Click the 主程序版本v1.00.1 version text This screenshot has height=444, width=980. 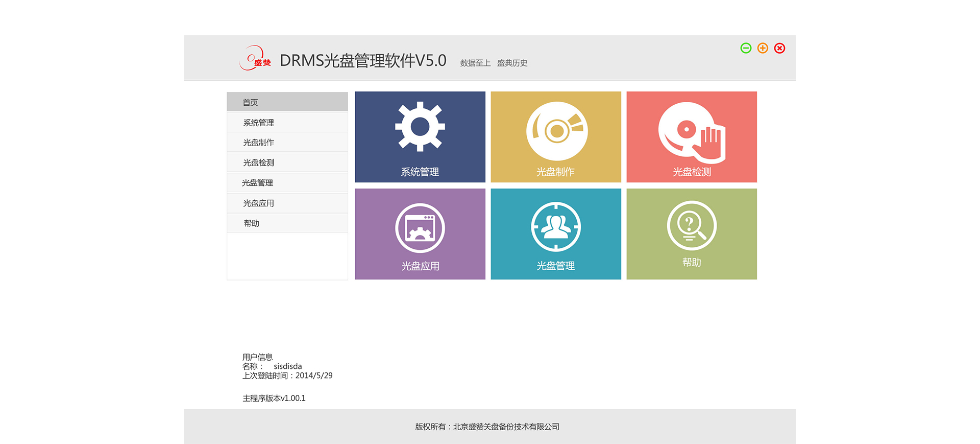[x=274, y=398]
